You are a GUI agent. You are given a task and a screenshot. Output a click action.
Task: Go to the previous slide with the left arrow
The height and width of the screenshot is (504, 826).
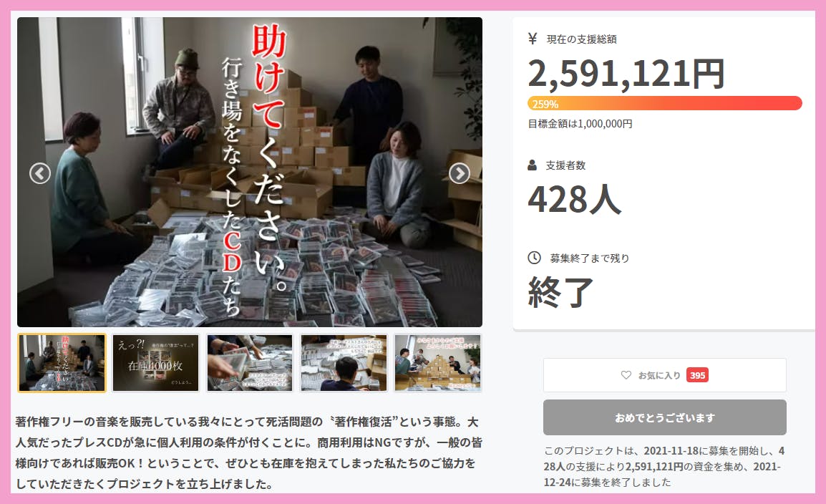pos(40,173)
